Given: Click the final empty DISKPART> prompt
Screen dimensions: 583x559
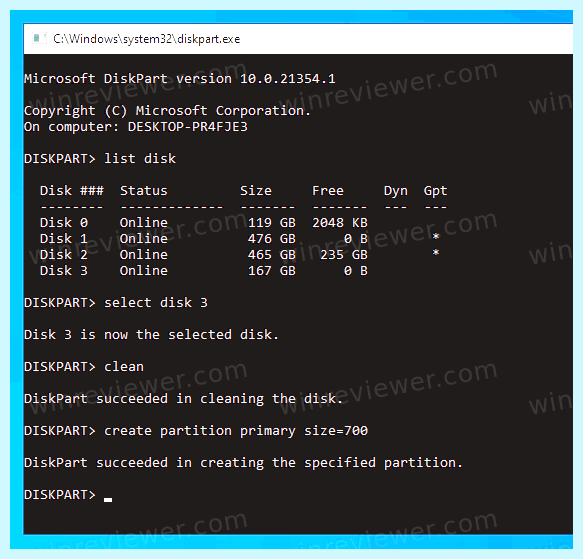Looking at the screenshot, I should point(60,495).
